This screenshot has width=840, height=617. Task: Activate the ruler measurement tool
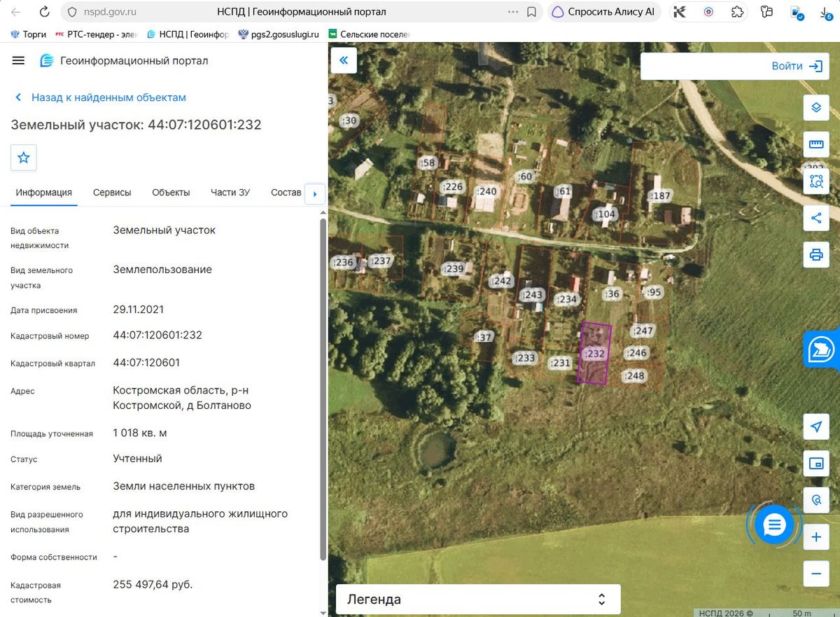click(816, 144)
